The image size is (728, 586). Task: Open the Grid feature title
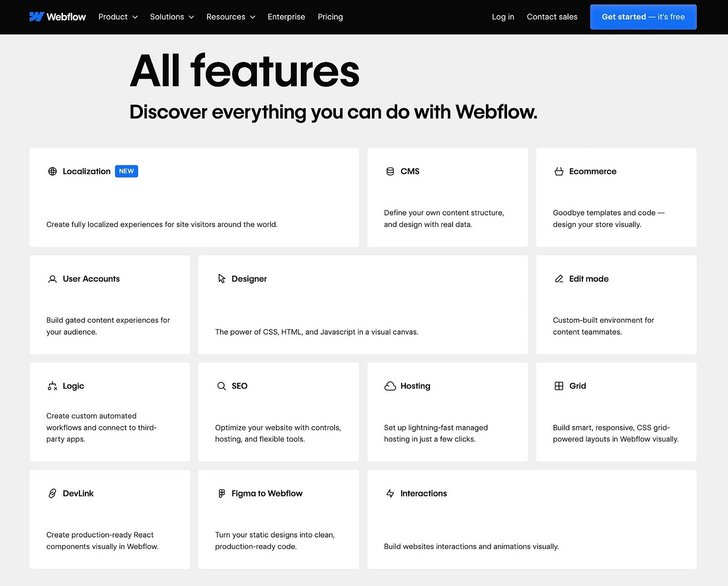coord(577,386)
